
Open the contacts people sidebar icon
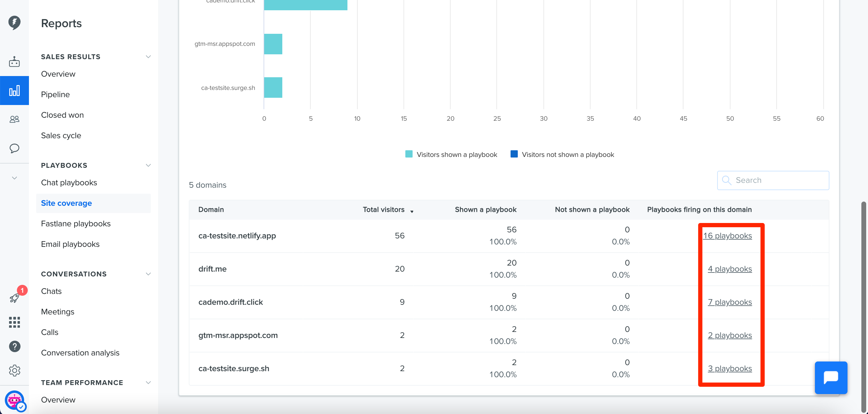point(14,119)
